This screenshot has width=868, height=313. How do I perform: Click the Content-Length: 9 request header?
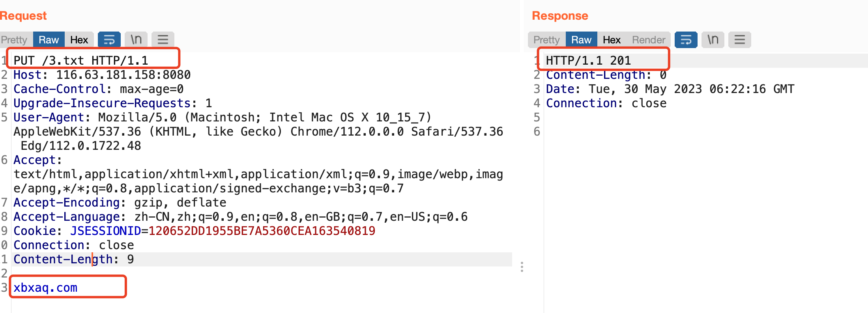(74, 259)
